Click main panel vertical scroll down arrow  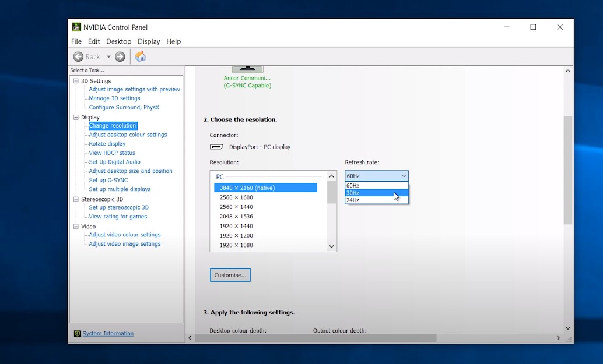(568, 328)
